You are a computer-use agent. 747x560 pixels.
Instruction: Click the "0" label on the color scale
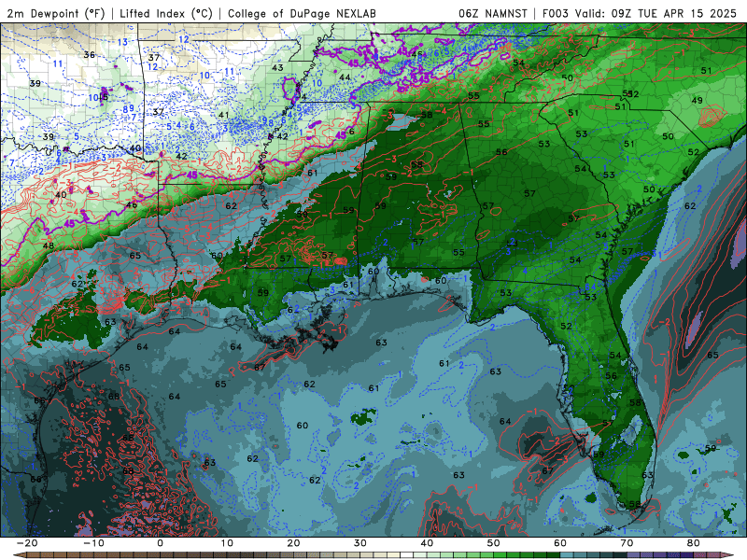tap(160, 543)
